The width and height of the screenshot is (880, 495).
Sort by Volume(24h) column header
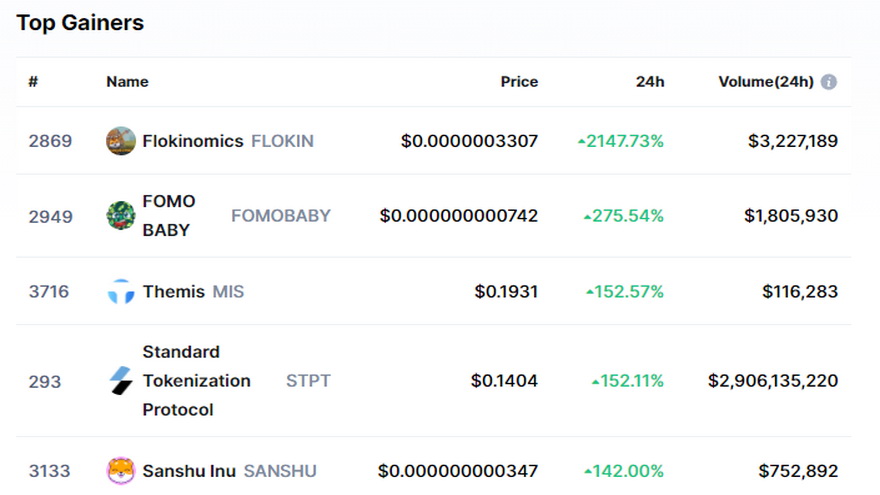click(x=766, y=82)
